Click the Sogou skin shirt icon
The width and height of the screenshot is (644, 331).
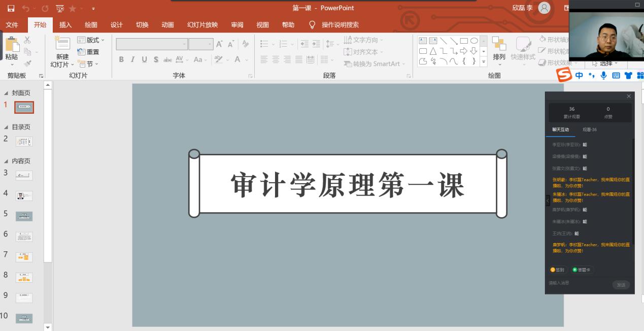[629, 75]
